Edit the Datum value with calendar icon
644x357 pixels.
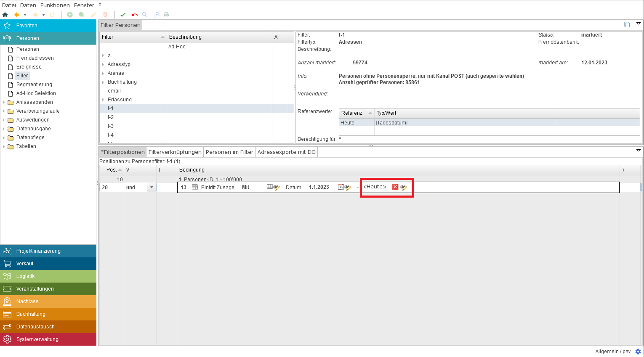coord(344,187)
